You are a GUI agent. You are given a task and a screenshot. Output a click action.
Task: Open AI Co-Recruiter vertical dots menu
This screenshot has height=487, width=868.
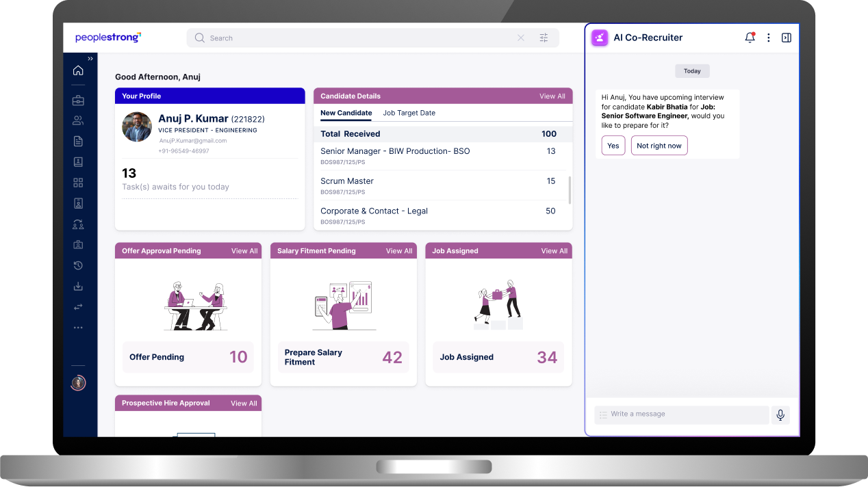coord(769,38)
